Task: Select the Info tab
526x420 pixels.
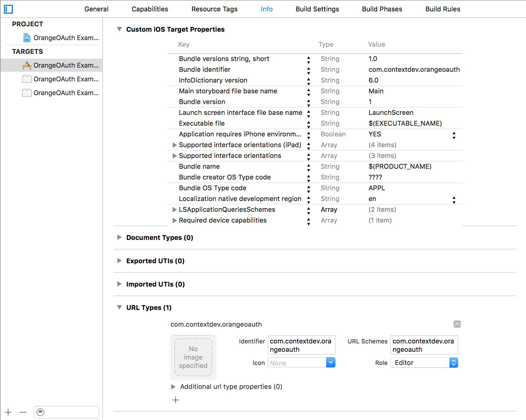Action: [267, 9]
